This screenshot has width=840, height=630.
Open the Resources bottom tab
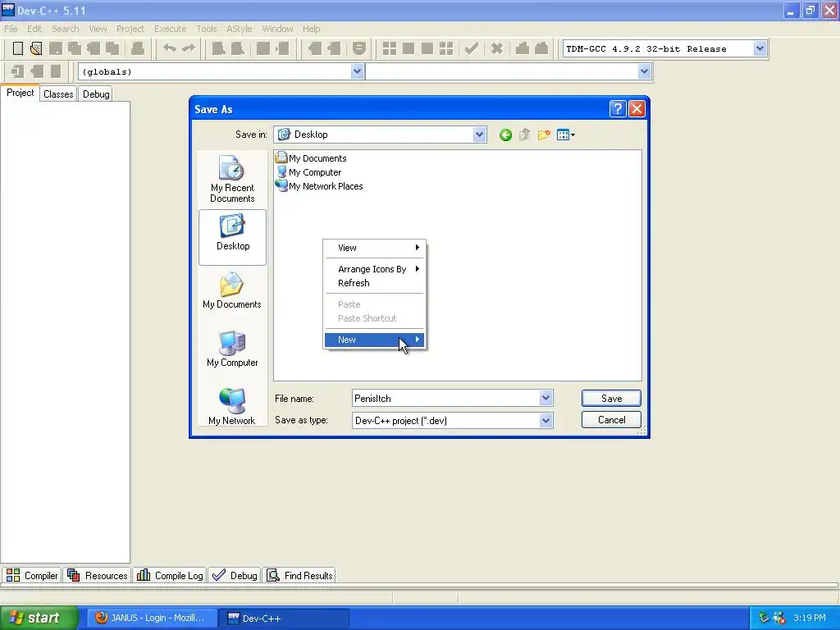pyautogui.click(x=98, y=575)
